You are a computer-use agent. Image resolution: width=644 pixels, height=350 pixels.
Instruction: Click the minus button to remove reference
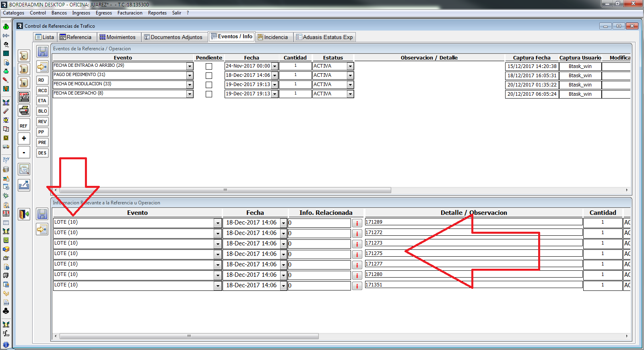(24, 152)
